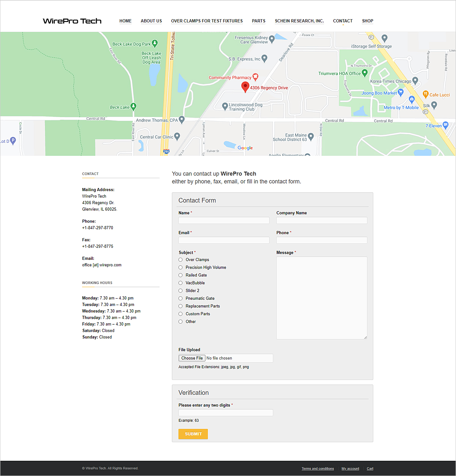Go to About Us page

[151, 21]
